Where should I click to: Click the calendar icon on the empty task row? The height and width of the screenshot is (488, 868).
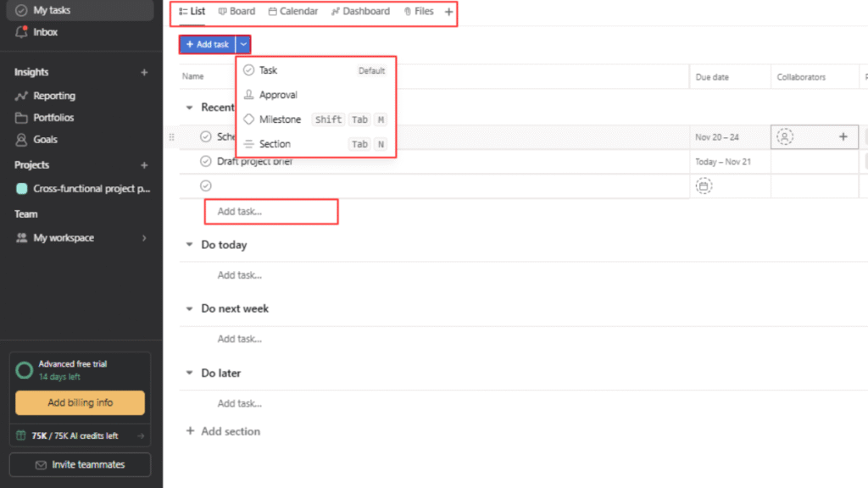click(704, 186)
